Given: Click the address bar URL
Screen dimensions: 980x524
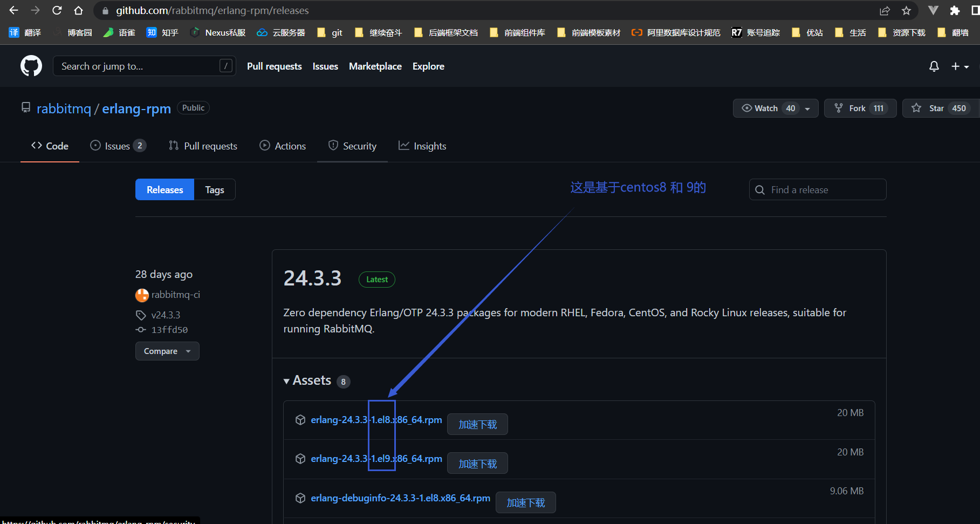Looking at the screenshot, I should pos(213,10).
